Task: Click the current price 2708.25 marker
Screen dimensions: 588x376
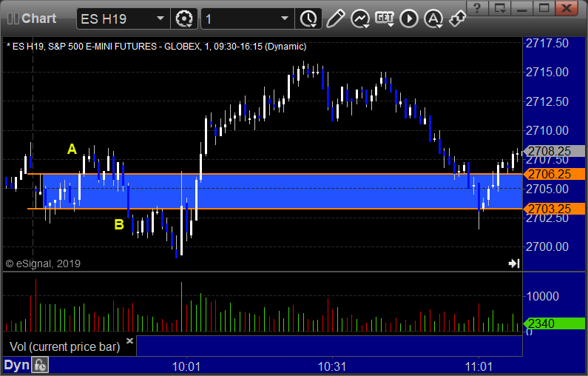Action: [x=554, y=151]
